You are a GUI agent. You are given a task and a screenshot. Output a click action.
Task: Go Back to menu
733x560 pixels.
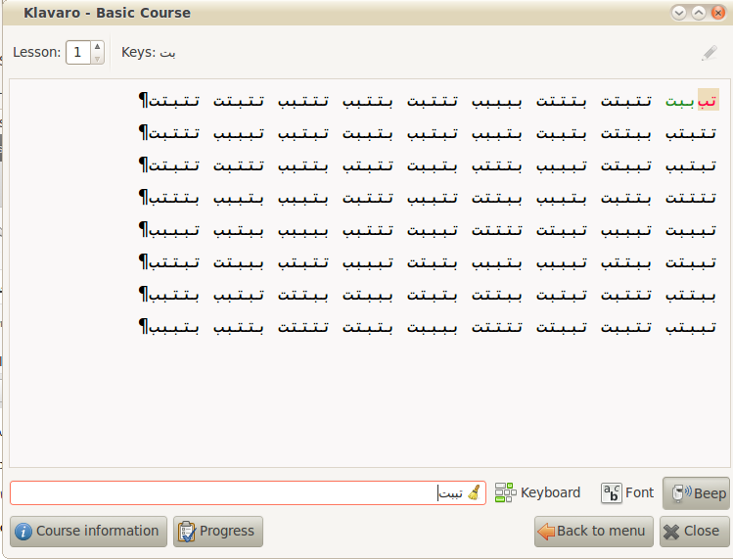pyautogui.click(x=592, y=531)
